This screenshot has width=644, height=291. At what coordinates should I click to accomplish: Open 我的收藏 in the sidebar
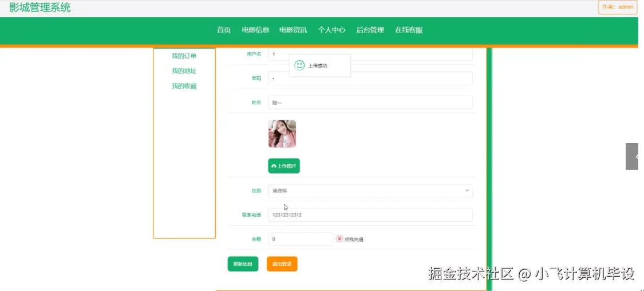(184, 86)
